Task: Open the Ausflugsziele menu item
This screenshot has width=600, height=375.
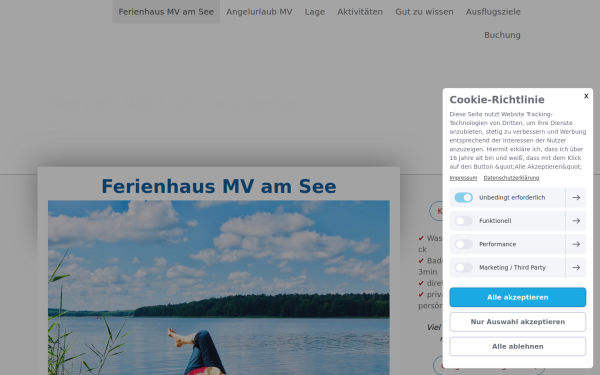Action: pyautogui.click(x=493, y=12)
